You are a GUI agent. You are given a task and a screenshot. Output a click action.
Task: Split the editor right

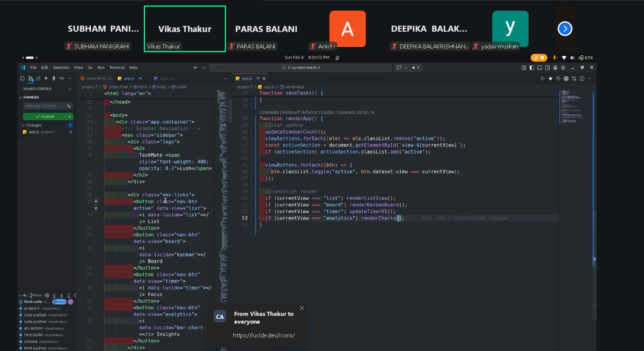coord(582,79)
